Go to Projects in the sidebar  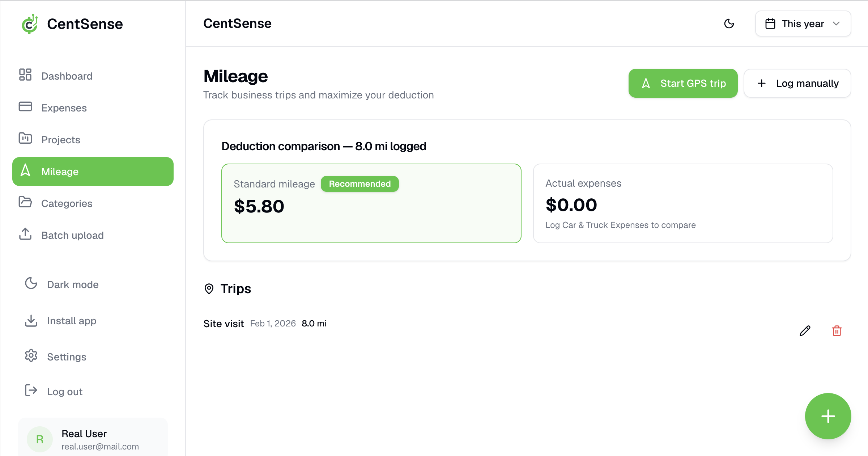pyautogui.click(x=60, y=140)
